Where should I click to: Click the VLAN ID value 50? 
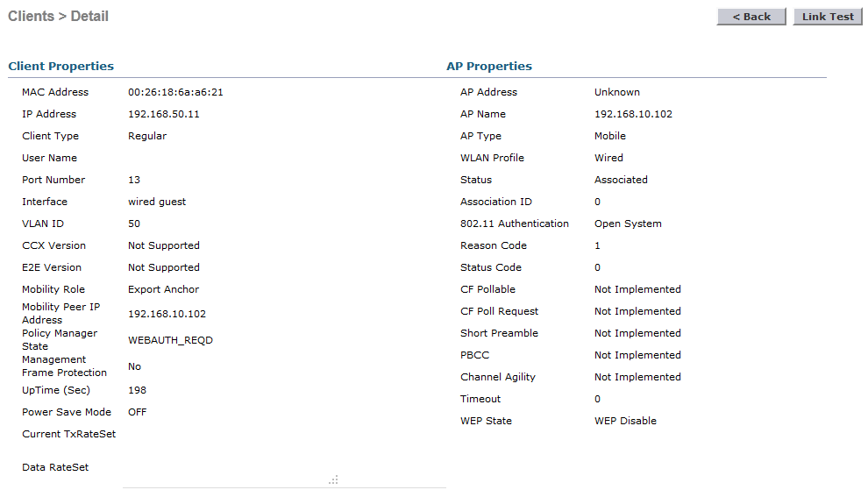pos(134,224)
